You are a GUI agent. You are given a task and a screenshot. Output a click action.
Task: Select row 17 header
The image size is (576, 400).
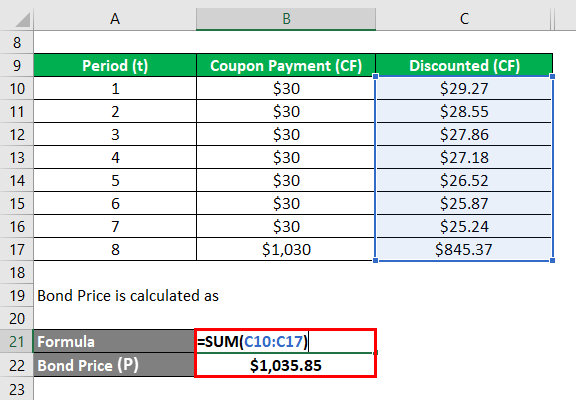[x=17, y=249]
